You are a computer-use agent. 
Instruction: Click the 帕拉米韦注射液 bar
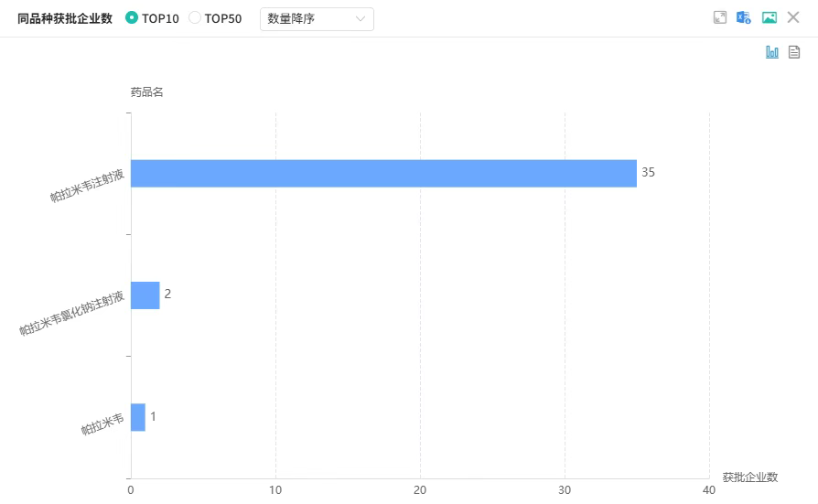coord(383,174)
